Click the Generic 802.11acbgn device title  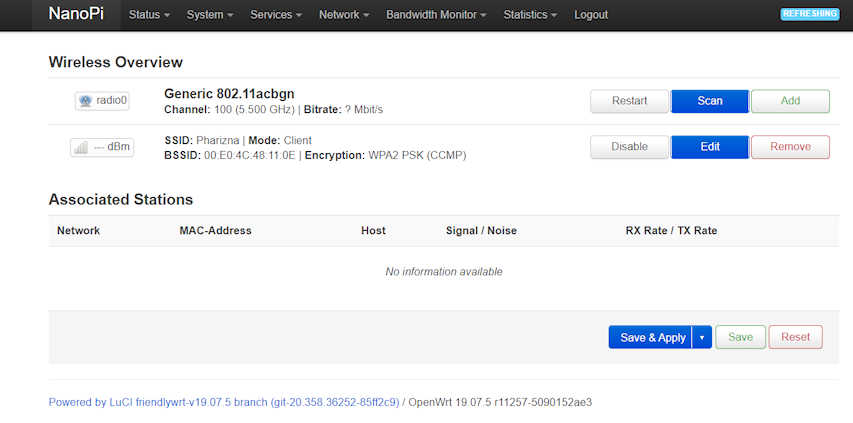230,94
